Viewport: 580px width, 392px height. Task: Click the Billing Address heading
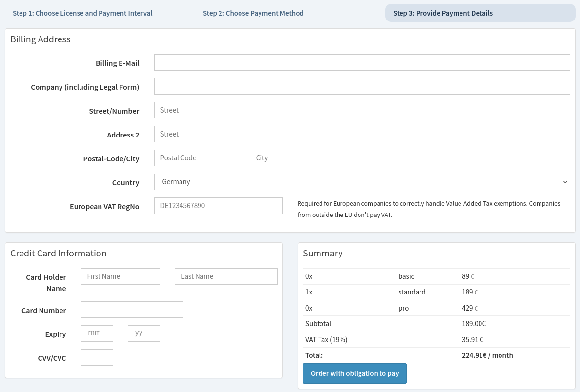pos(40,39)
